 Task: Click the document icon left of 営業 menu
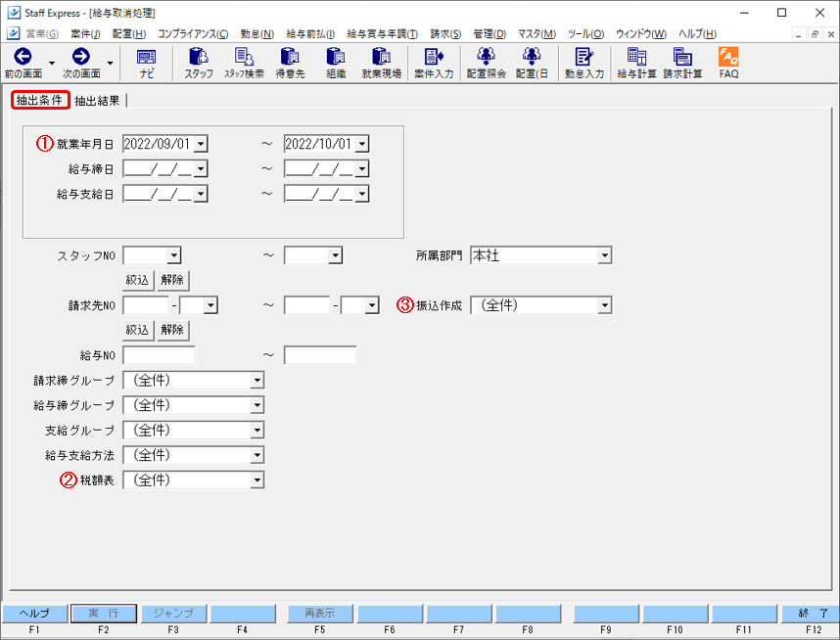[x=14, y=33]
